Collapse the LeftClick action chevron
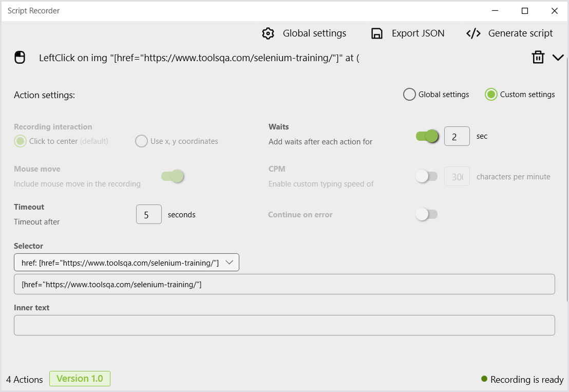Screen dimensions: 569x392 pos(558,58)
